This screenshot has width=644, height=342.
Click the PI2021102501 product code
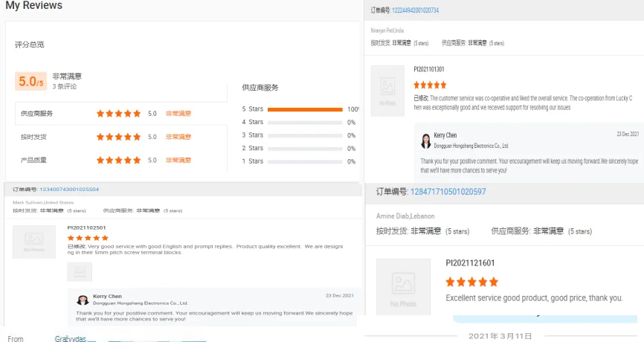click(87, 228)
